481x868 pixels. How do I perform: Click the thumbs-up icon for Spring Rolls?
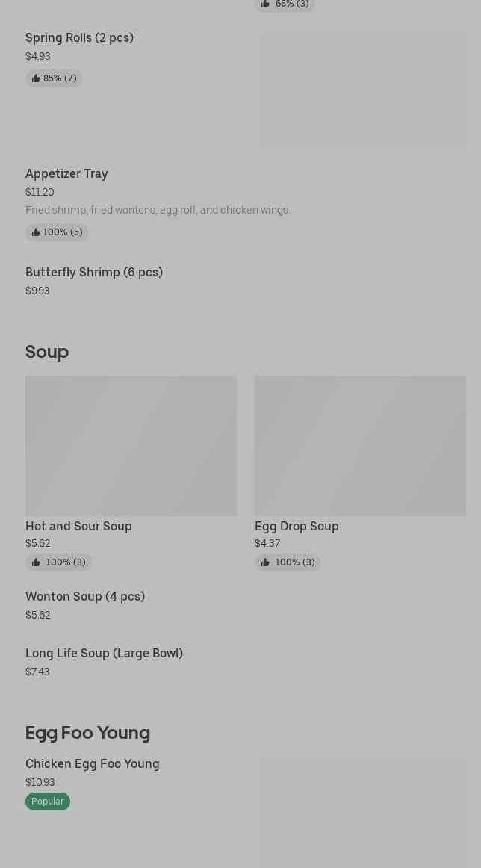[36, 78]
